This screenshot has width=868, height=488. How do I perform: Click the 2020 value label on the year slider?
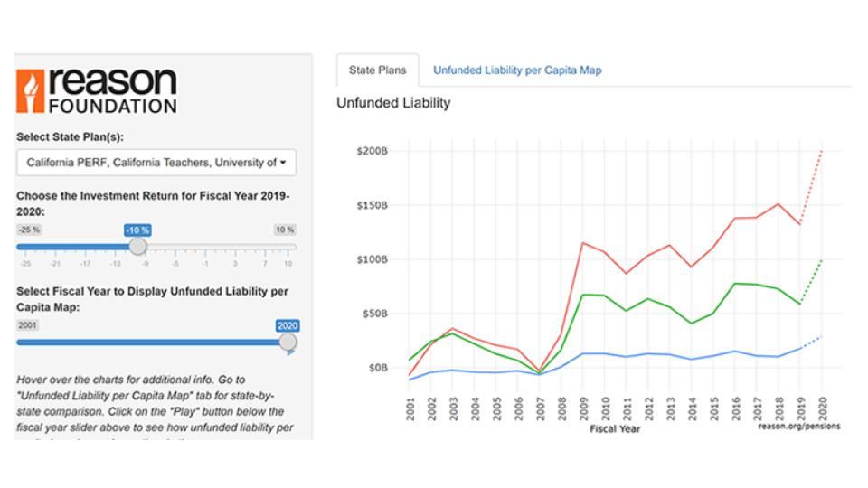click(287, 325)
